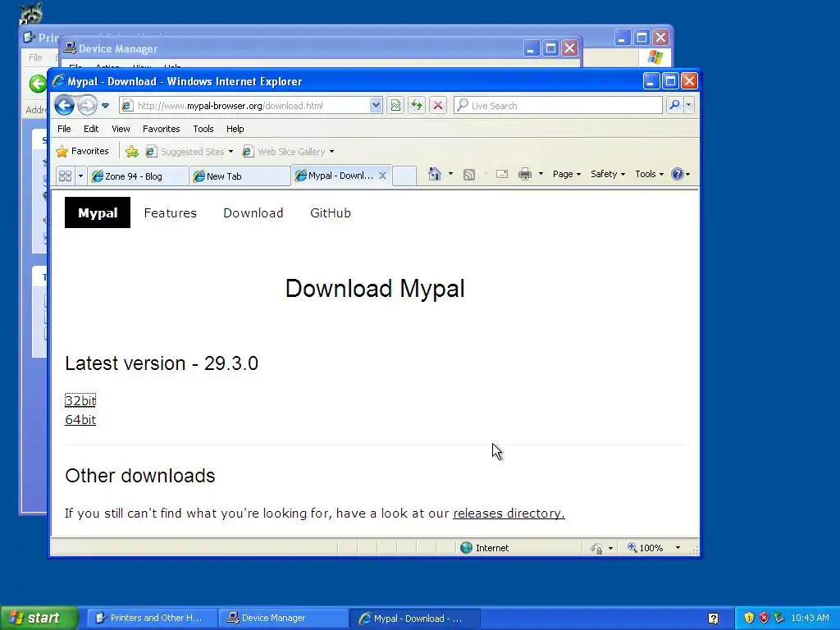Viewport: 840px width, 630px height.
Task: Open recent pages dropdown beside Forward button
Action: pyautogui.click(x=106, y=106)
